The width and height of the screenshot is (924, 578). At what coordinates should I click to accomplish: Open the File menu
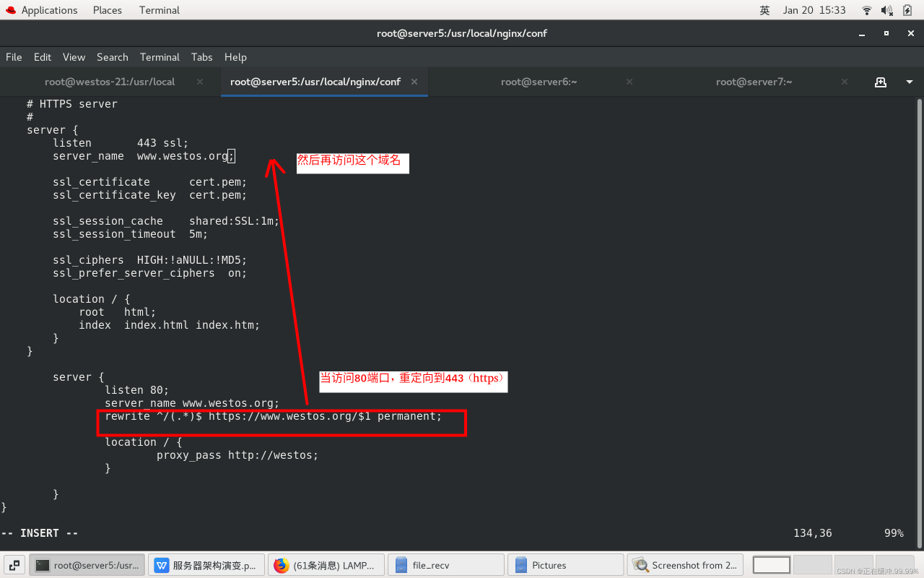[14, 57]
